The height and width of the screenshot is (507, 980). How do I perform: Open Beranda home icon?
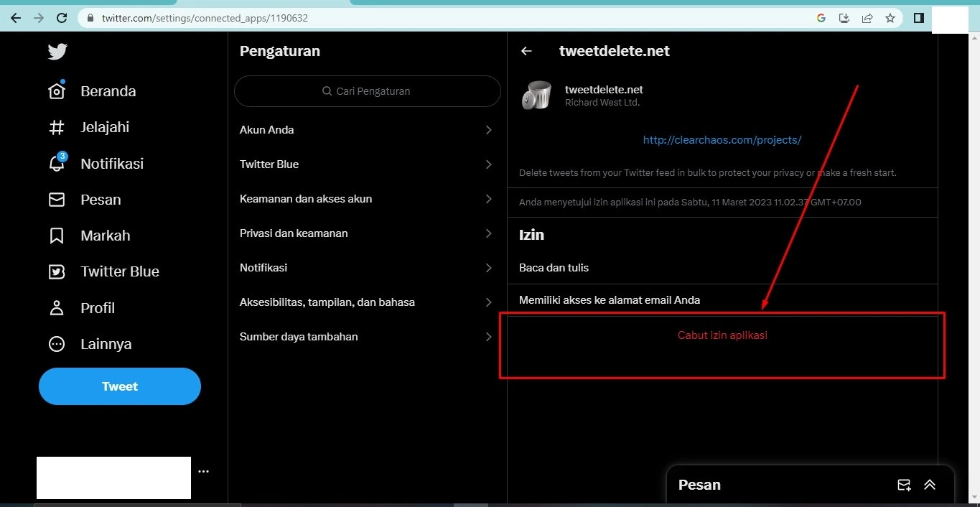(x=57, y=90)
